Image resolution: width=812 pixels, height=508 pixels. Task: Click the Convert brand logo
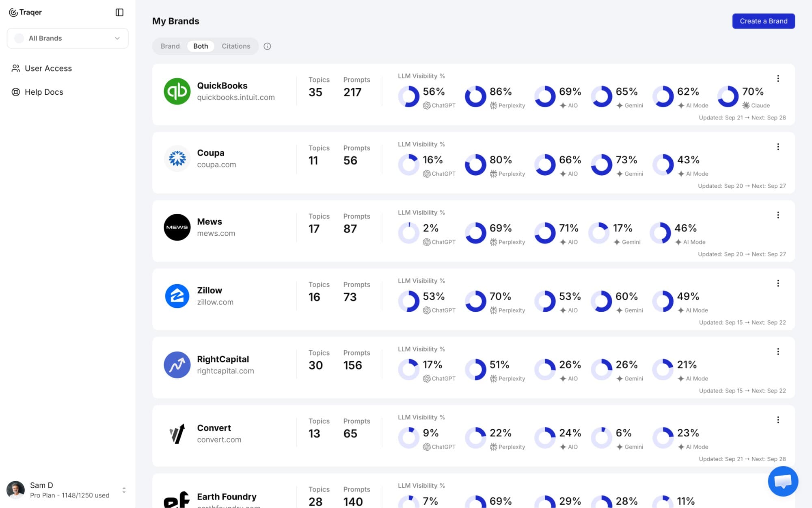(177, 434)
